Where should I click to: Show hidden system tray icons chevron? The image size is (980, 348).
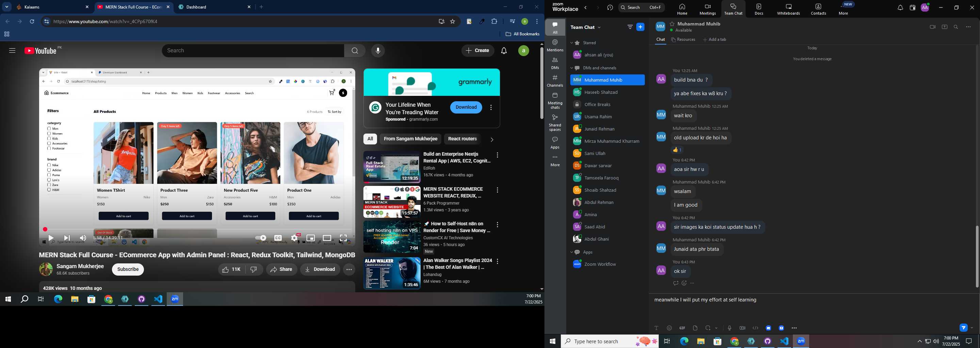919,342
